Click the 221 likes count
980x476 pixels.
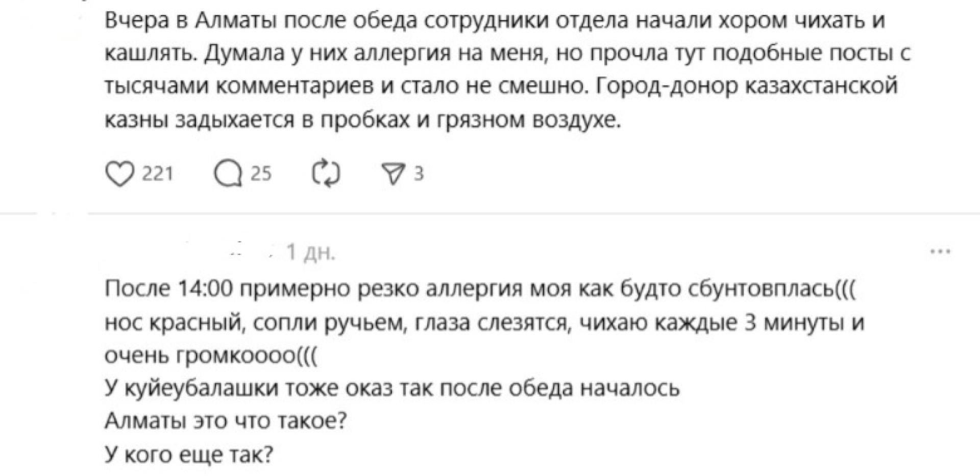[157, 175]
